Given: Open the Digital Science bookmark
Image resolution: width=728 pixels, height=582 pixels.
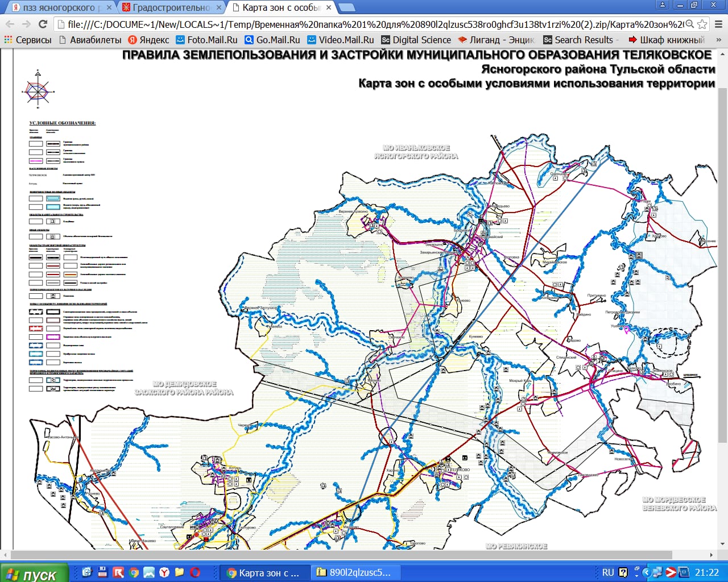Looking at the screenshot, I should tap(416, 40).
